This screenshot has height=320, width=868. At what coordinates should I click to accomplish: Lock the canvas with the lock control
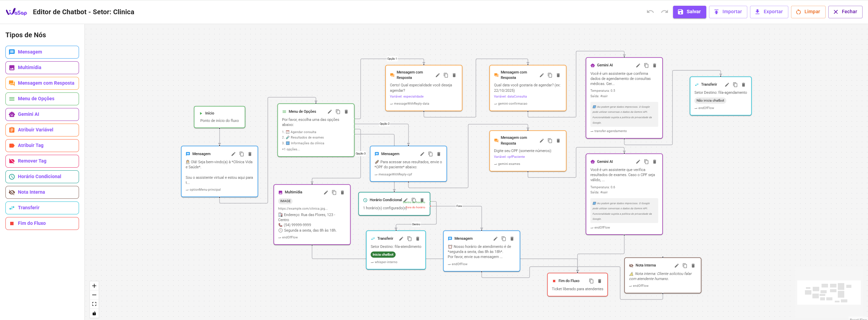[x=94, y=313]
